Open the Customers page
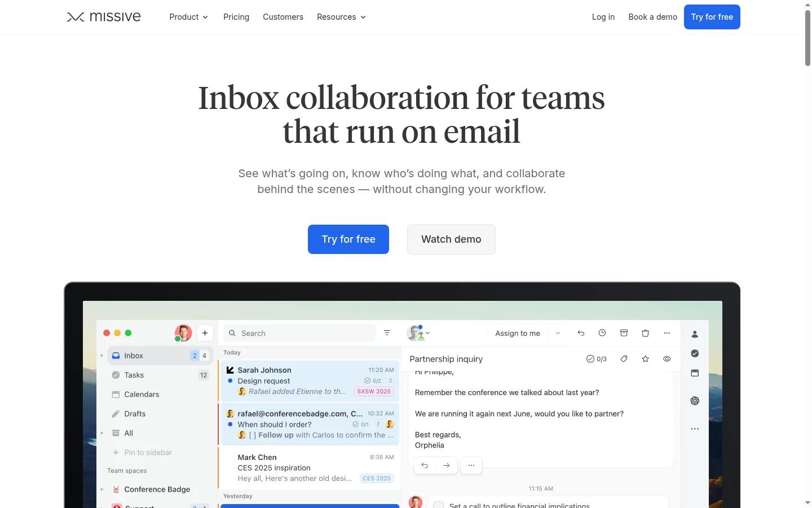 pos(283,17)
